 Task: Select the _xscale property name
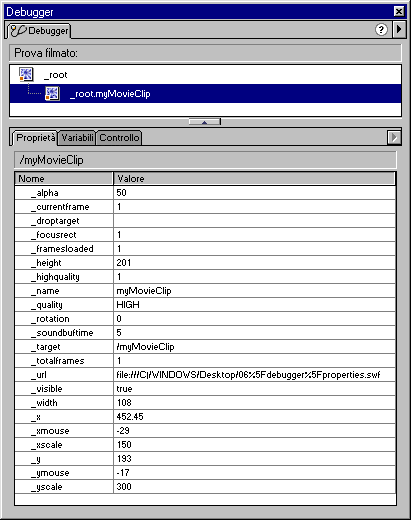(x=47, y=445)
